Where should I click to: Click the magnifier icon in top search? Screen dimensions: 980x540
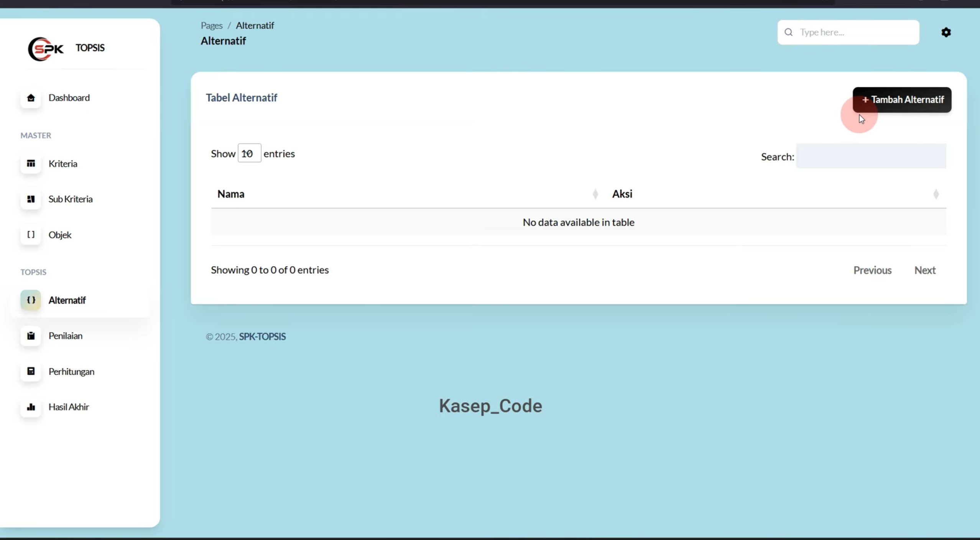pos(789,32)
